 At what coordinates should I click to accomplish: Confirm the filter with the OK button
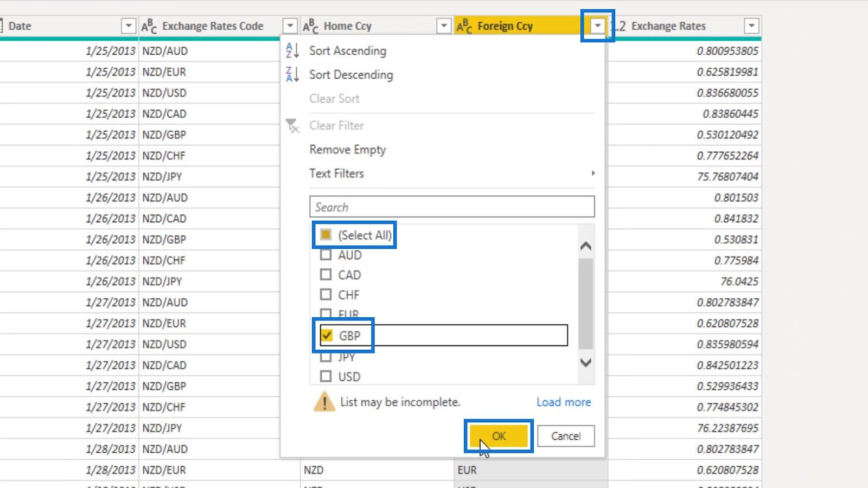(x=499, y=436)
